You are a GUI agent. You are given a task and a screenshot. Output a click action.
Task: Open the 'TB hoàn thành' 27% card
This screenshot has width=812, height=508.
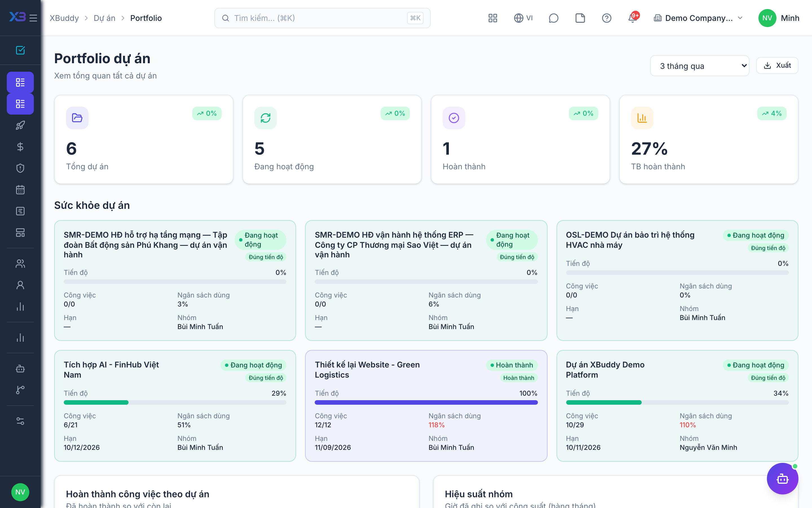pyautogui.click(x=708, y=139)
